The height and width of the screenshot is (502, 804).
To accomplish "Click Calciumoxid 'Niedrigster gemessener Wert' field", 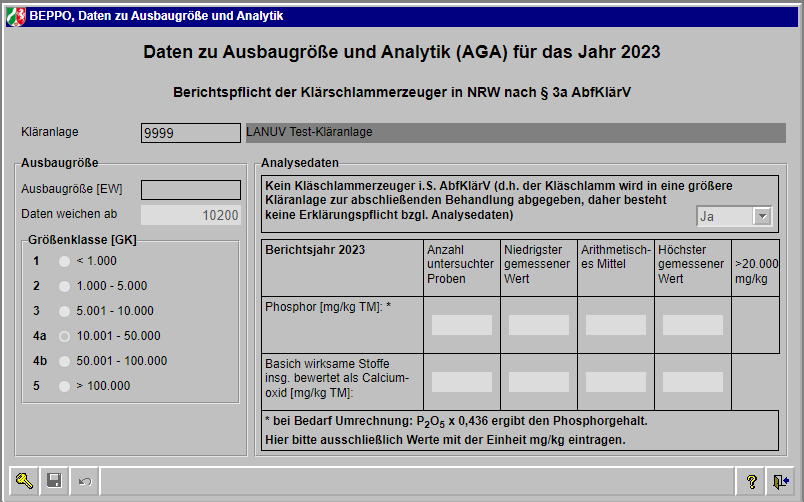I will [x=539, y=382].
